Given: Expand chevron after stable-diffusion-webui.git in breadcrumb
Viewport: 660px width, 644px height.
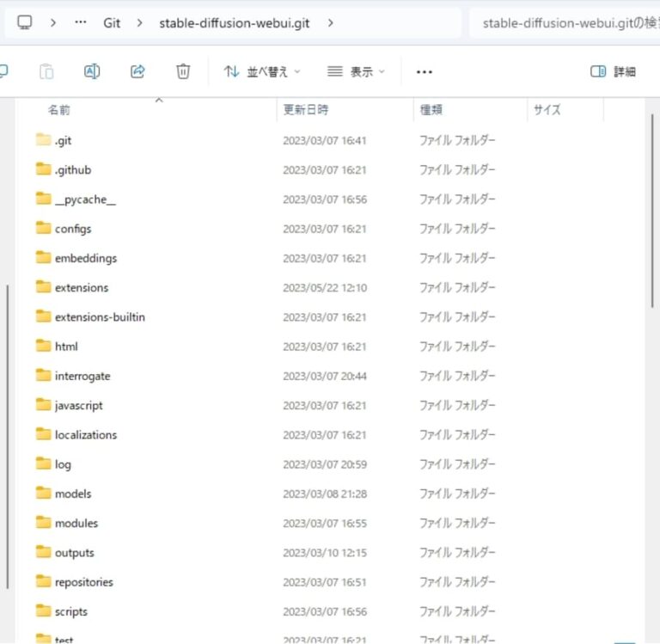Looking at the screenshot, I should tap(331, 23).
